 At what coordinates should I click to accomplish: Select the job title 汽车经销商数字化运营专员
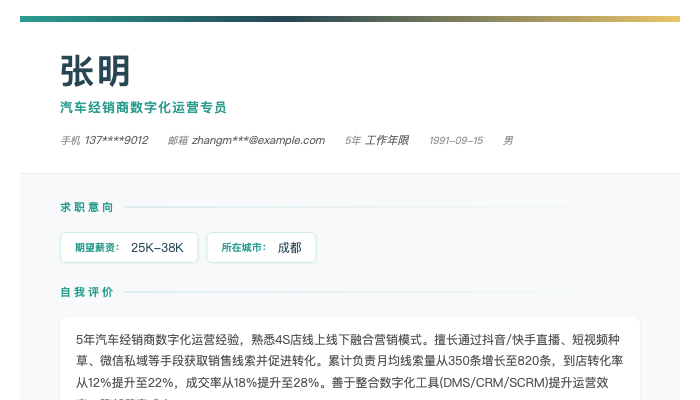tap(143, 108)
